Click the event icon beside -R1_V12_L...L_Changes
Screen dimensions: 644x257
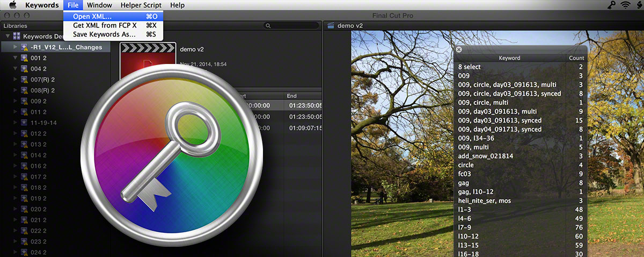[24, 47]
